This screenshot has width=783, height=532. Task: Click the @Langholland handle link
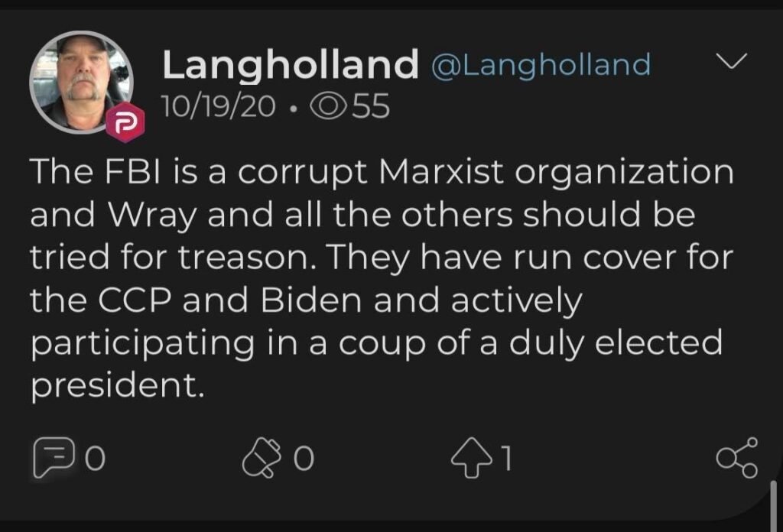pos(541,66)
